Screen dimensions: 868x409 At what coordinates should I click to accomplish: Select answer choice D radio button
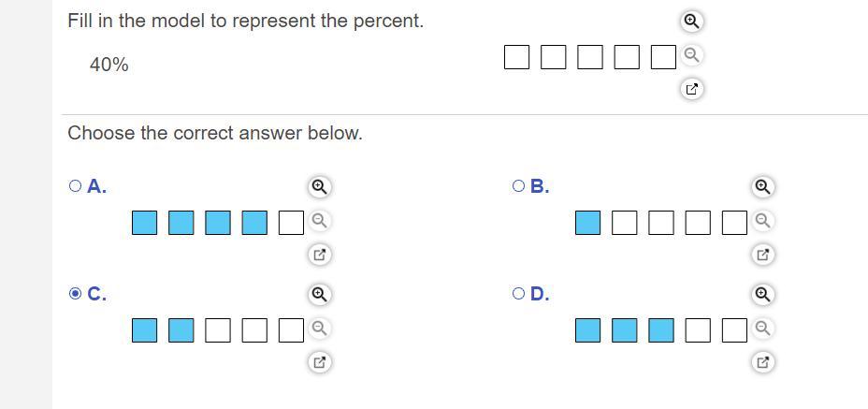(x=519, y=294)
